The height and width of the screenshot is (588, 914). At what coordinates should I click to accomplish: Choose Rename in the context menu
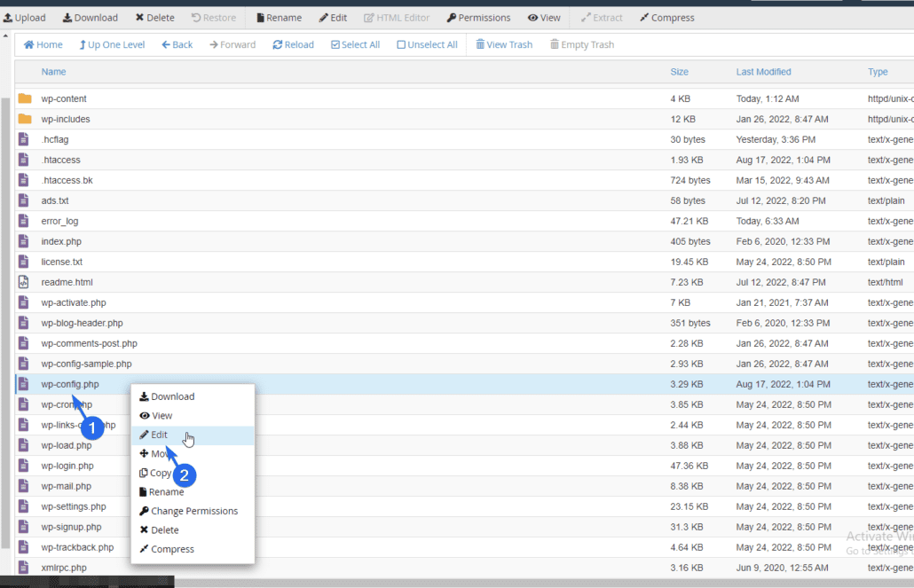[x=193, y=492]
